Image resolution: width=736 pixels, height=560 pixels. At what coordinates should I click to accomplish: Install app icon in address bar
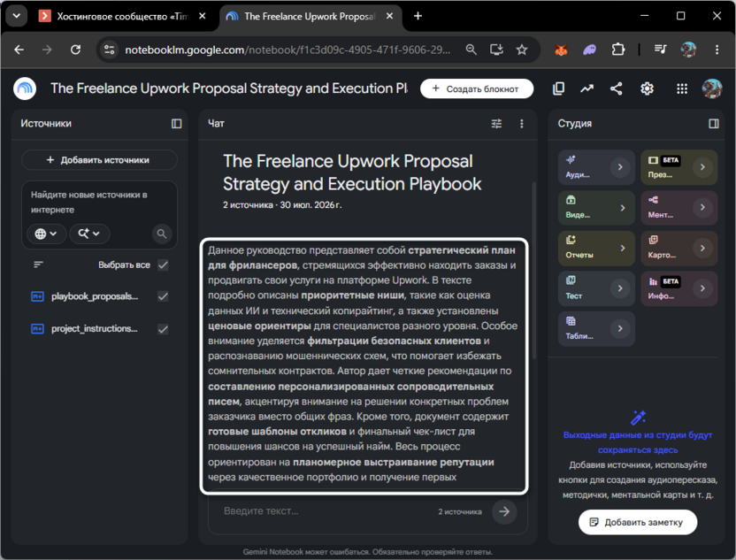click(496, 50)
